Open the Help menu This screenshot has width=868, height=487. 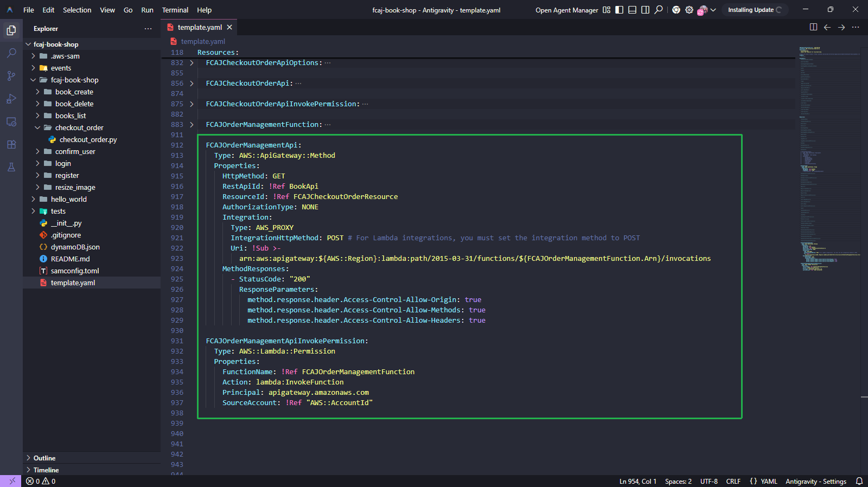pyautogui.click(x=205, y=10)
